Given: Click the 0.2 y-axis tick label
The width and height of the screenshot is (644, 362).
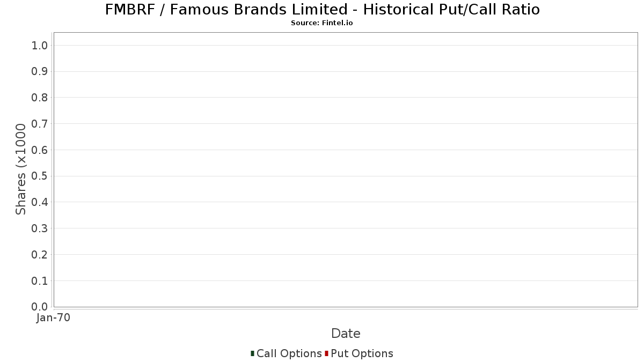Looking at the screenshot, I should (x=40, y=255).
